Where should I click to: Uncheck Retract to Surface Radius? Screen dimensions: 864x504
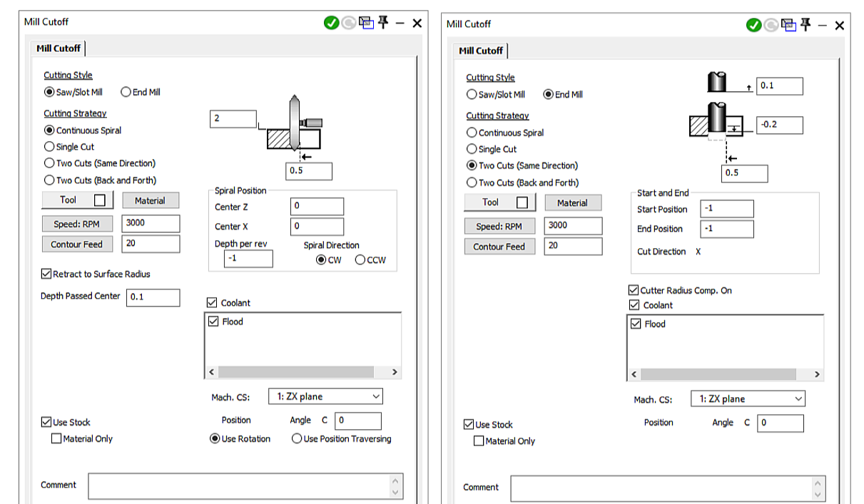pos(96,274)
